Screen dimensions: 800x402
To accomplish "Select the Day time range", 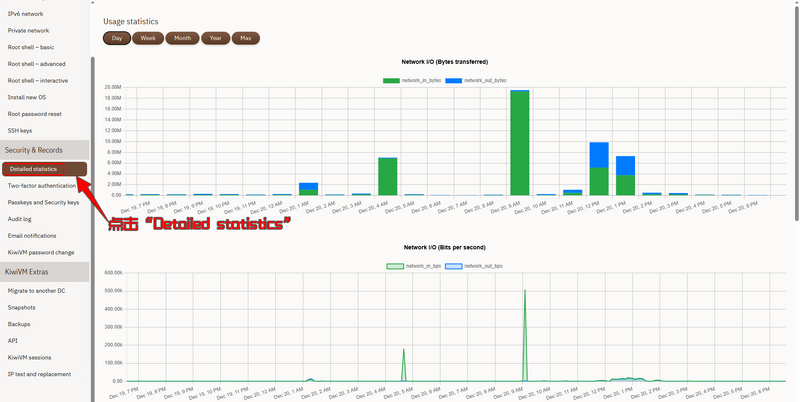I will [x=116, y=38].
